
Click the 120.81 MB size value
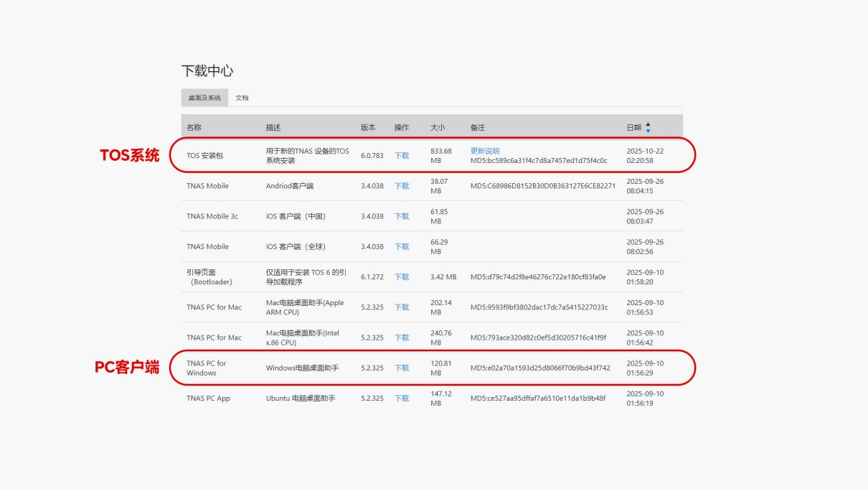pos(441,368)
